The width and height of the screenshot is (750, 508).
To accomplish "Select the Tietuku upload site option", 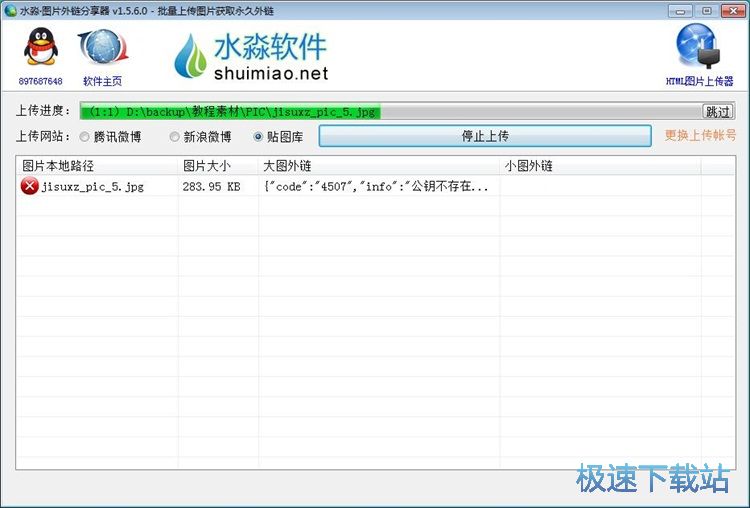I will (259, 137).
